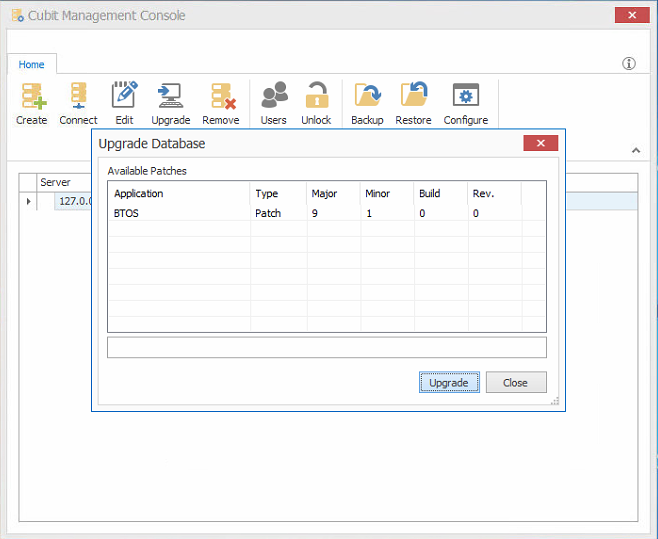Click the Create database icon

pos(31,97)
